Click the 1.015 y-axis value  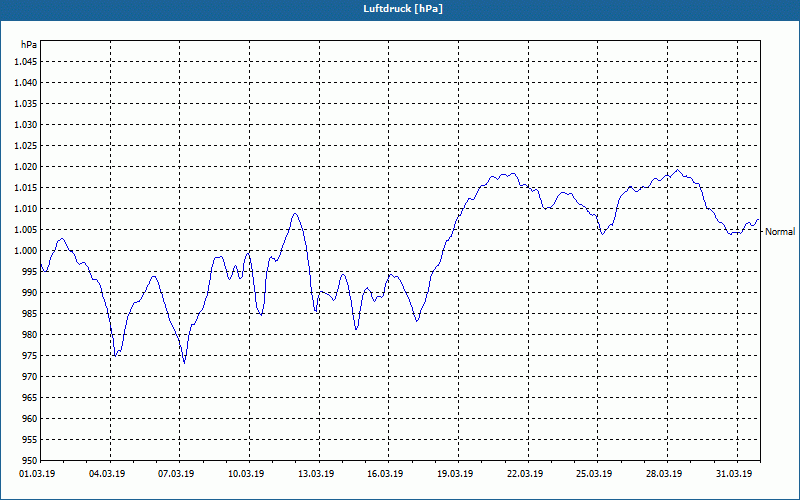pyautogui.click(x=26, y=188)
